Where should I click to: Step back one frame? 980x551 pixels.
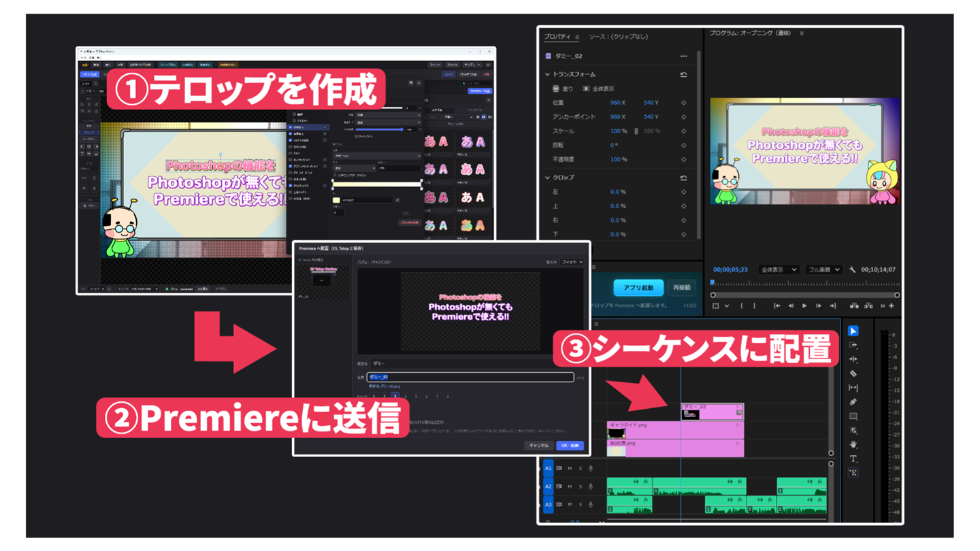click(791, 306)
